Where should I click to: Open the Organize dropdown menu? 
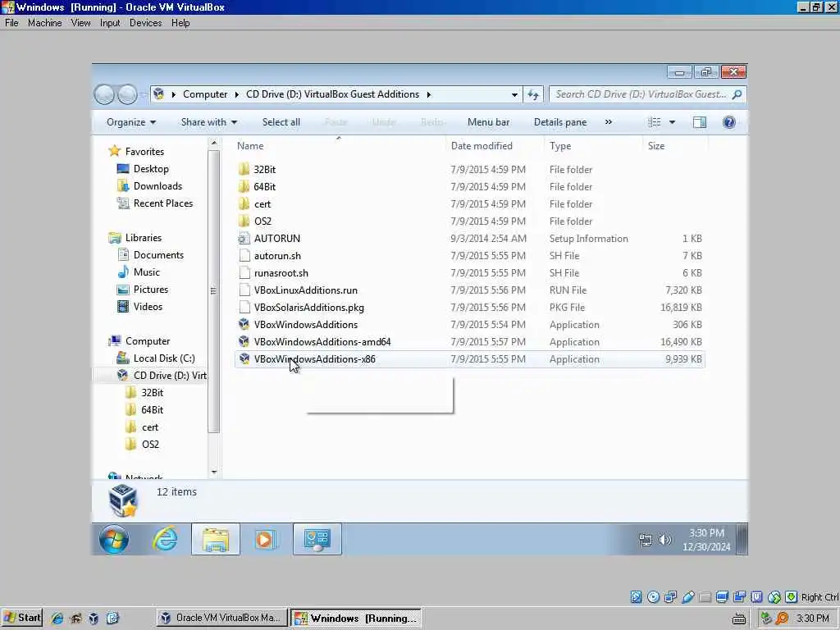[131, 122]
